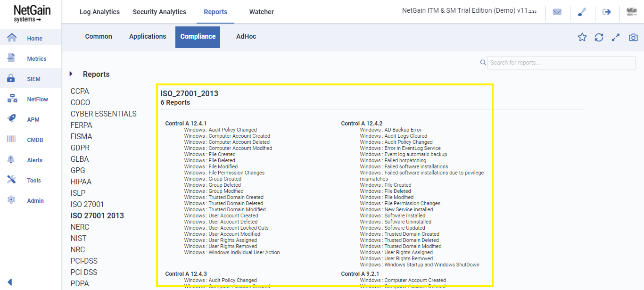Screen dimensions: 644x290
Task: Select FERPA compliance category
Action: coord(82,125)
